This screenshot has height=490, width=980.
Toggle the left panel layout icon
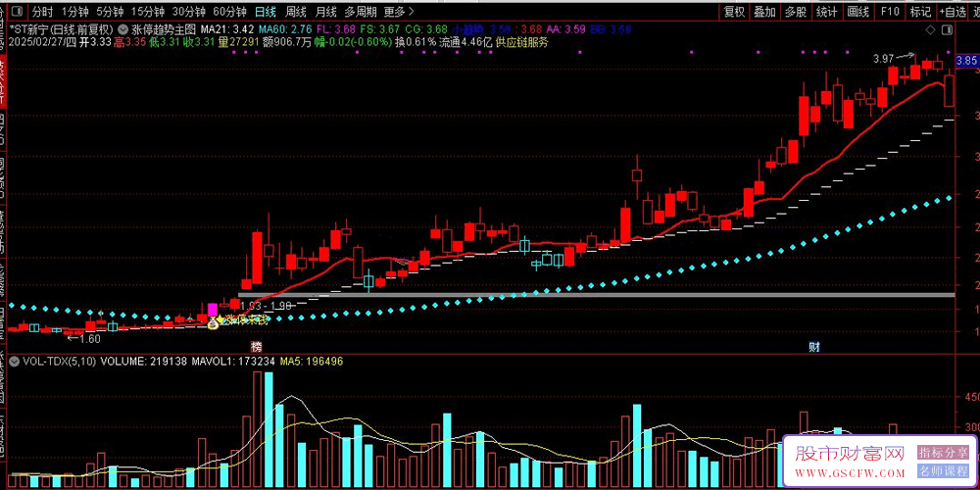click(17, 11)
